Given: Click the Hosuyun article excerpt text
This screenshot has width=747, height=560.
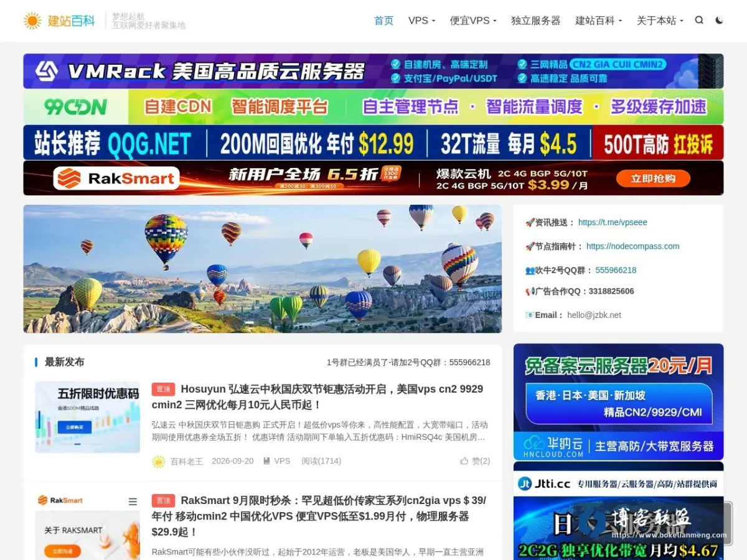Looking at the screenshot, I should coord(320,431).
